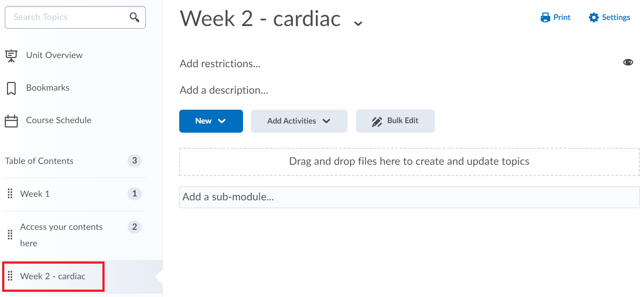Click Add a description link
The image size is (644, 297).
[224, 90]
